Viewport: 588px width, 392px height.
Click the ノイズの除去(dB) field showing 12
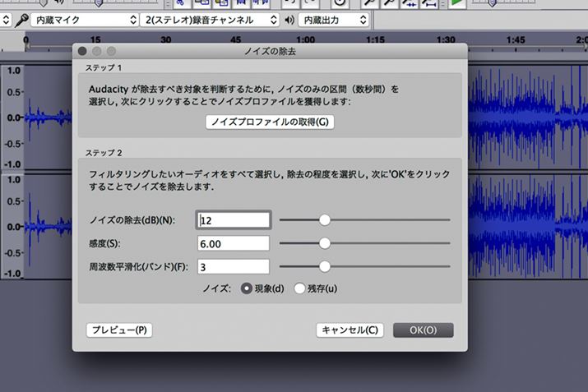pos(234,219)
